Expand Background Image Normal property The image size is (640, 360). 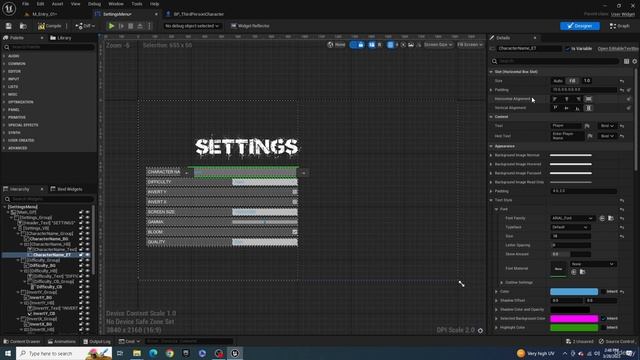[491, 155]
